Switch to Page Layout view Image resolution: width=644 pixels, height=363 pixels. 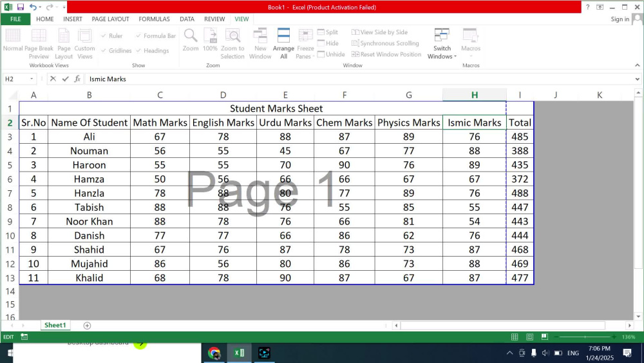tap(64, 44)
